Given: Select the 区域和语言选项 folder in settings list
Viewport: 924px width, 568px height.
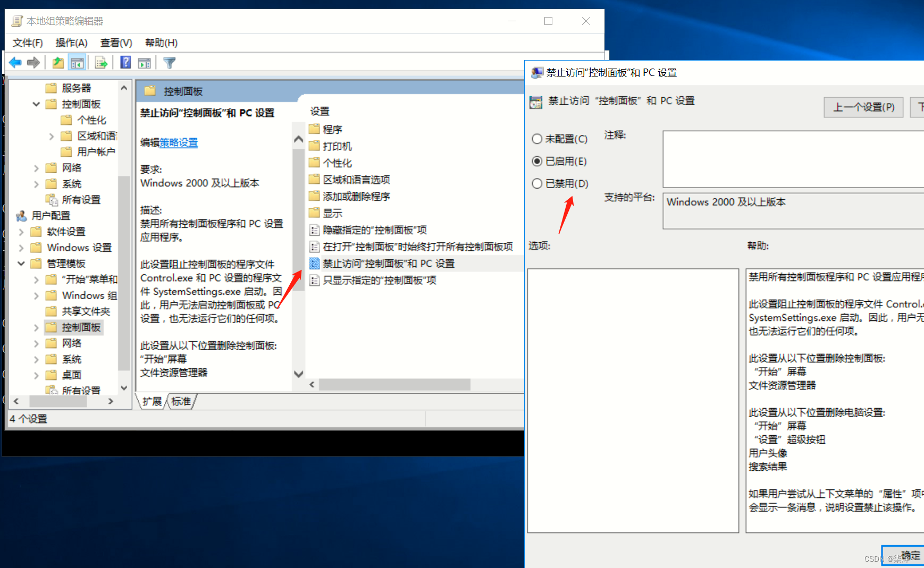Looking at the screenshot, I should tap(356, 180).
